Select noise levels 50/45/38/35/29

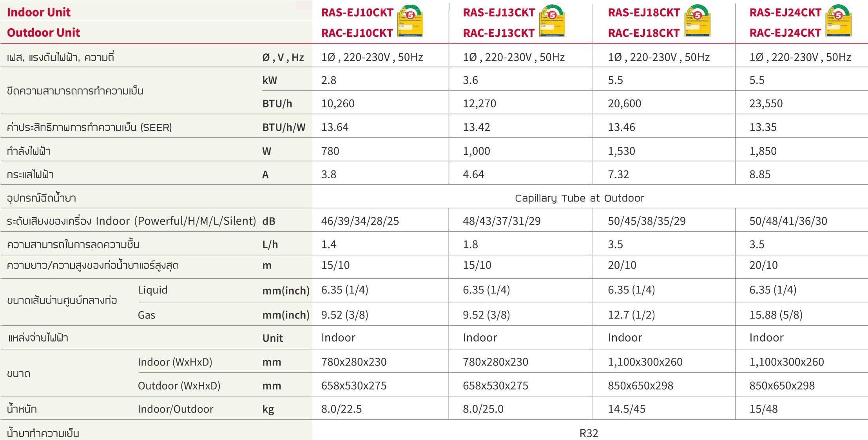point(647,221)
